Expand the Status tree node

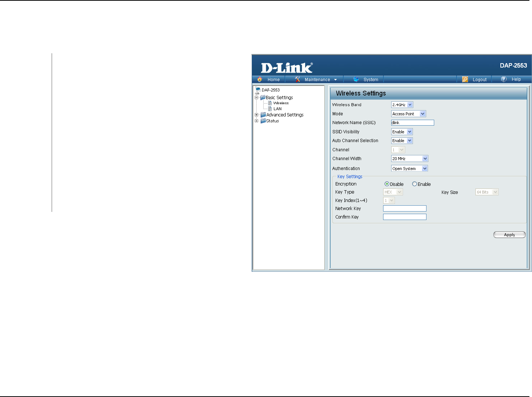point(257,121)
